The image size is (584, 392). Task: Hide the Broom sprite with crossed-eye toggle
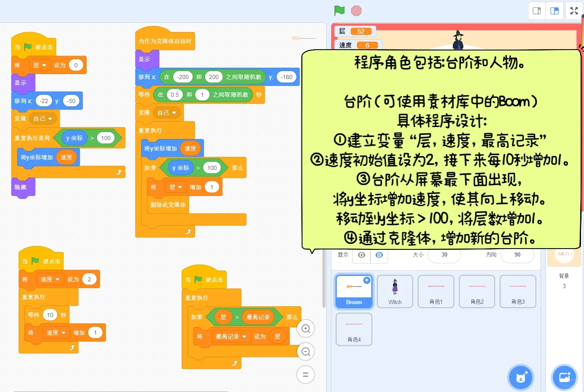[379, 254]
